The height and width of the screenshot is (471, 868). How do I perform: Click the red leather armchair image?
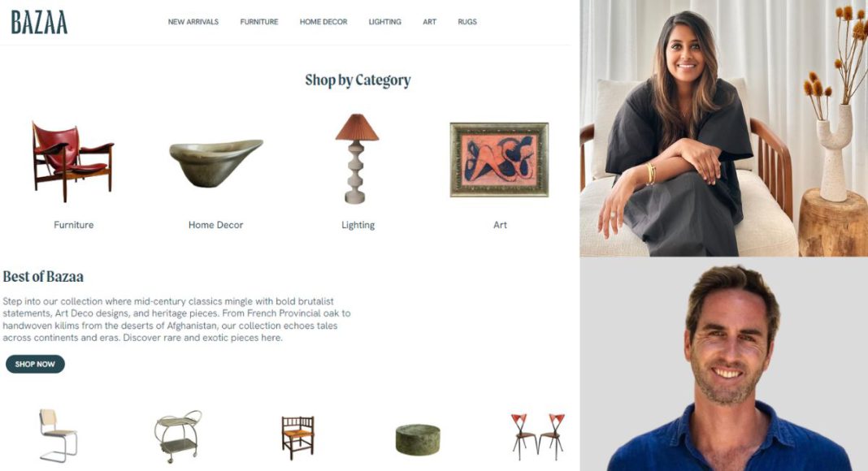pos(72,161)
